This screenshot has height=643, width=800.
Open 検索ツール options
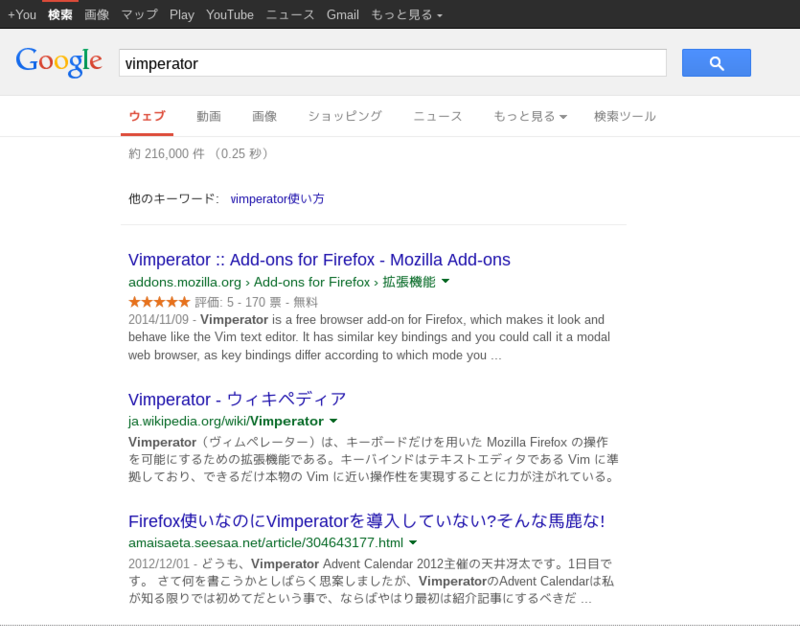click(x=624, y=116)
